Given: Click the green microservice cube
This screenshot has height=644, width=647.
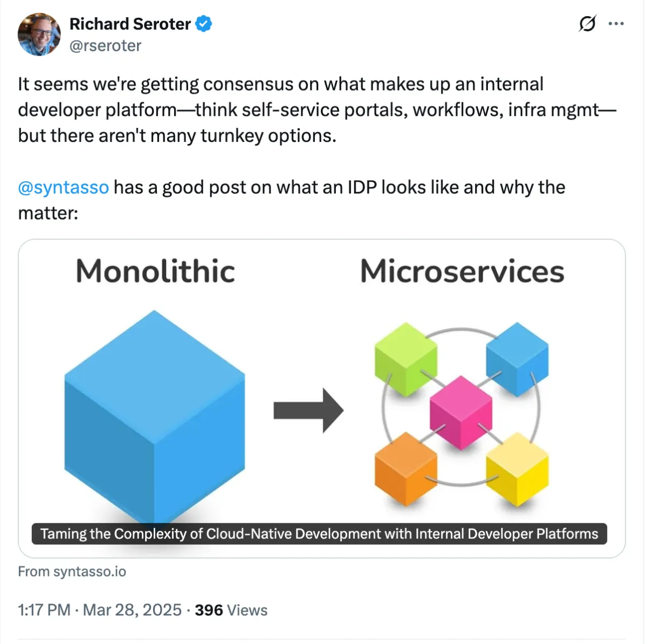Looking at the screenshot, I should pyautogui.click(x=406, y=359).
